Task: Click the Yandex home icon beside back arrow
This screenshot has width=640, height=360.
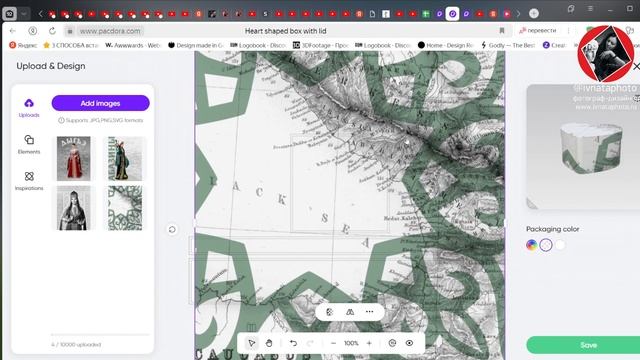Action: (33, 31)
